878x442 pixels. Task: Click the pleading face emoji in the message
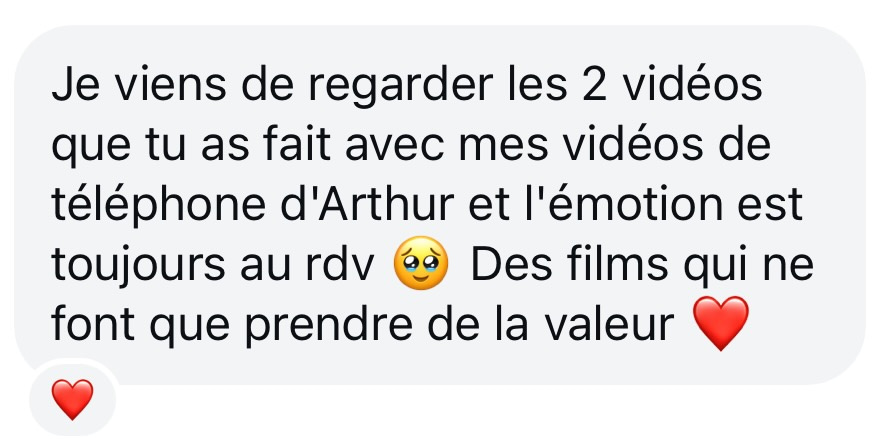click(421, 263)
